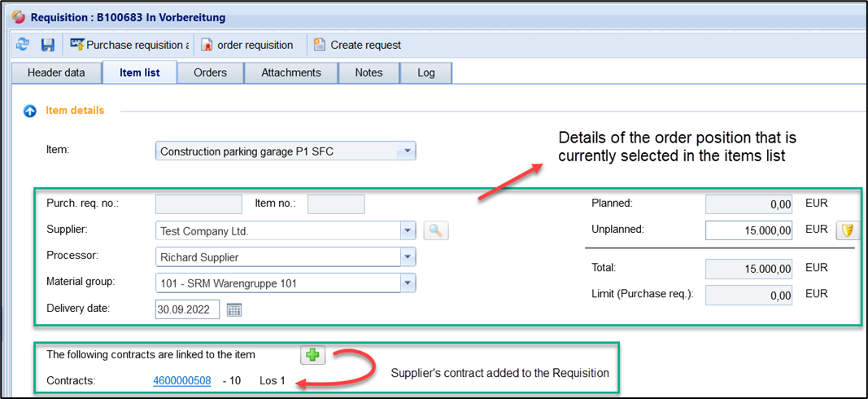868x399 pixels.
Task: Click the Create request button
Action: pyautogui.click(x=358, y=45)
